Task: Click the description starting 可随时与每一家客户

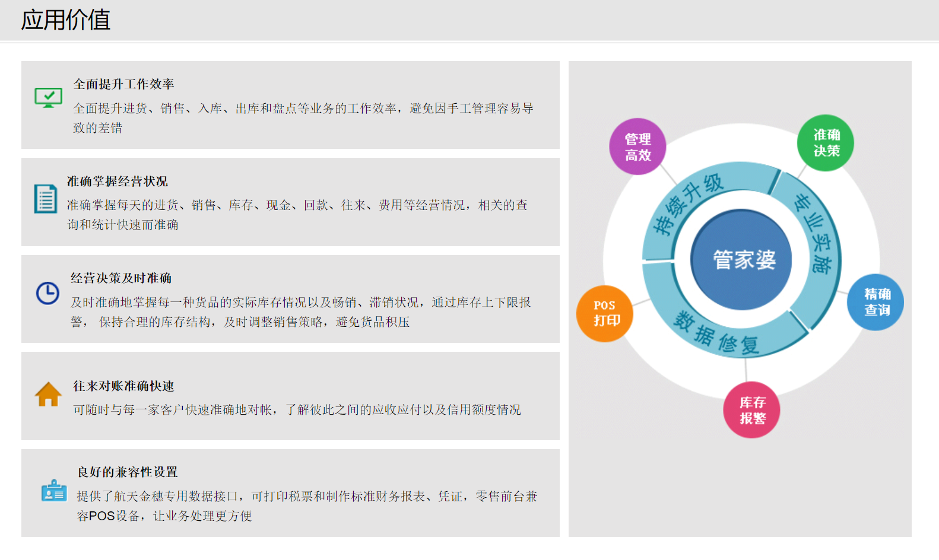Action: coord(297,410)
